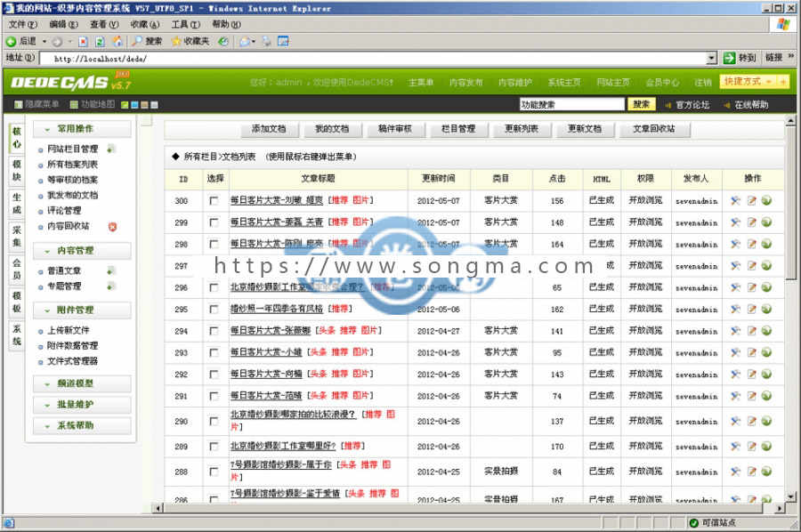Expand the 频道模型 sidebar section
801x532 pixels.
[x=82, y=383]
